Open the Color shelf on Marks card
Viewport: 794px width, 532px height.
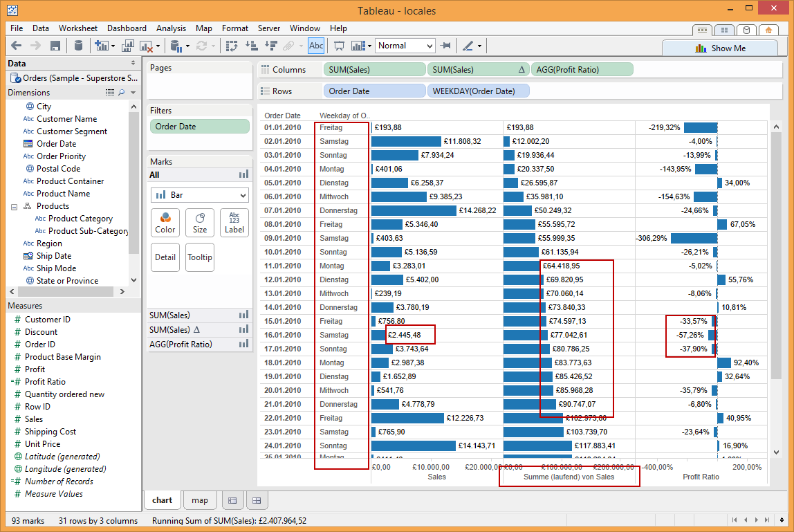(x=165, y=223)
